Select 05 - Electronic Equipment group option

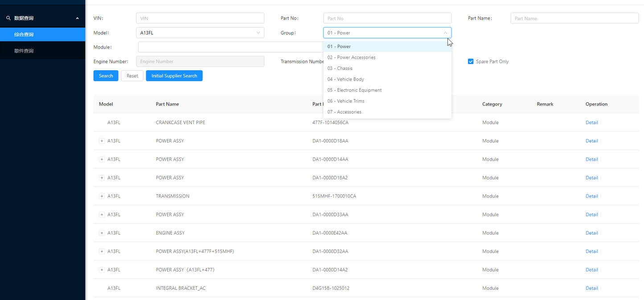387,90
